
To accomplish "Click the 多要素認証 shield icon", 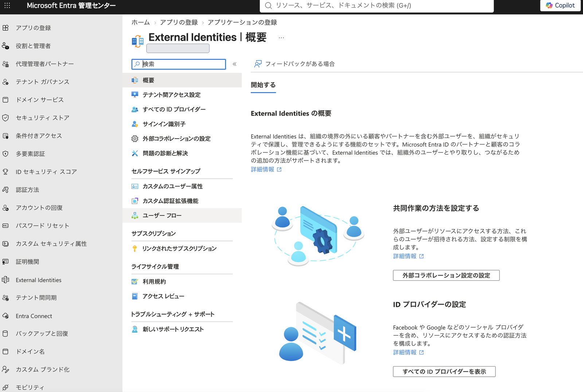I will [5, 154].
